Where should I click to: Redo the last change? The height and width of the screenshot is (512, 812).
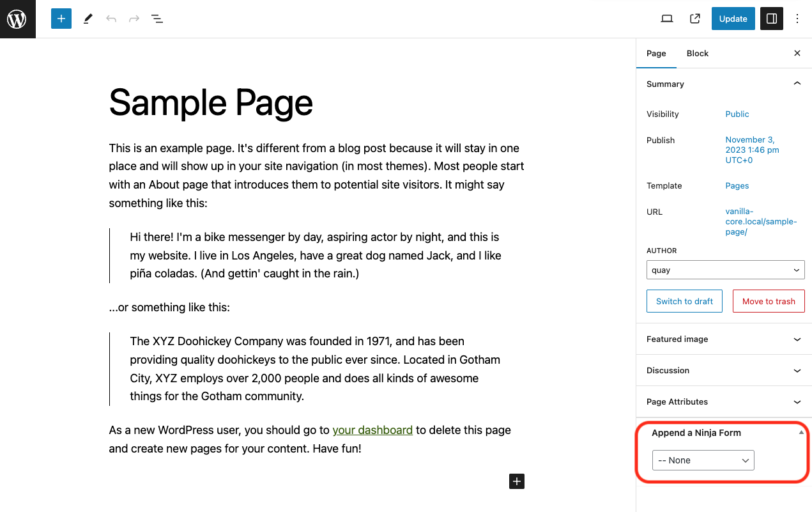point(134,19)
